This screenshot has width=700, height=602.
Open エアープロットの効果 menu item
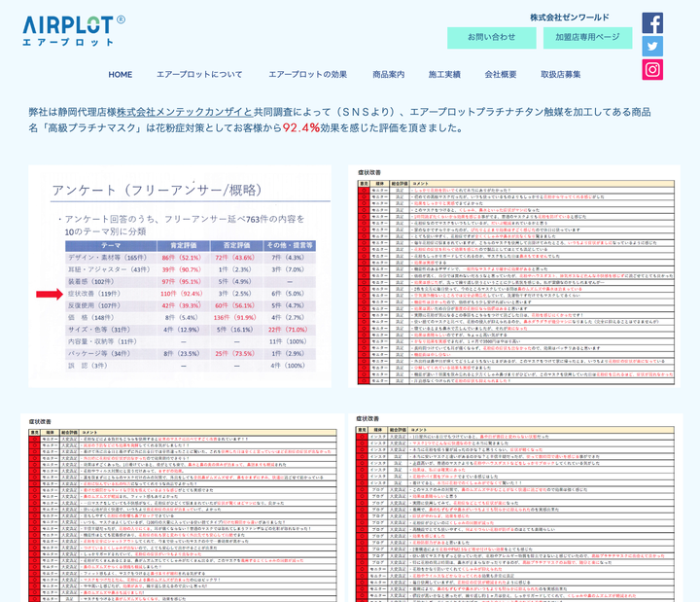pyautogui.click(x=307, y=75)
